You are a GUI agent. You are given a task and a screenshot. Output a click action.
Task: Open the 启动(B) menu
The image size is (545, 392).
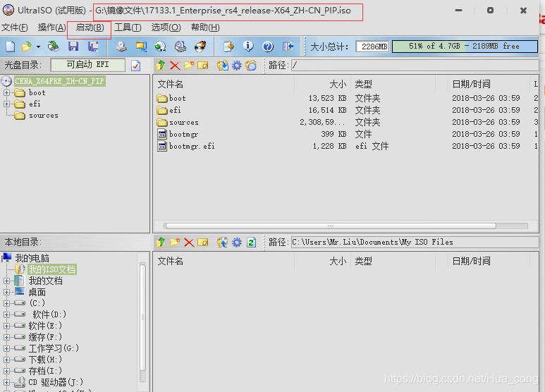click(90, 27)
